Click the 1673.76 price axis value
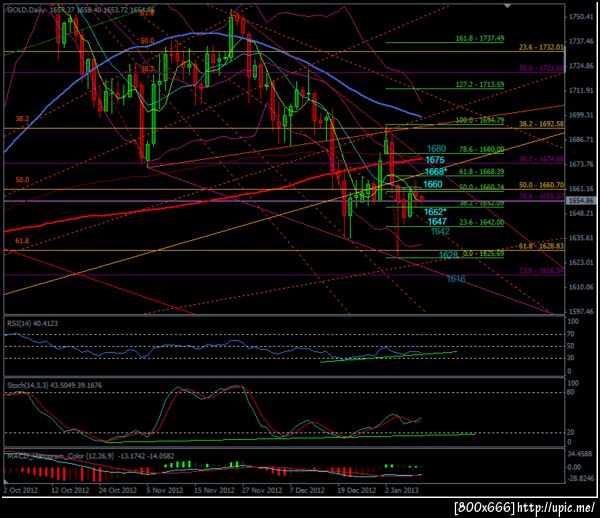Viewport: 600px width, 518px height. (581, 164)
